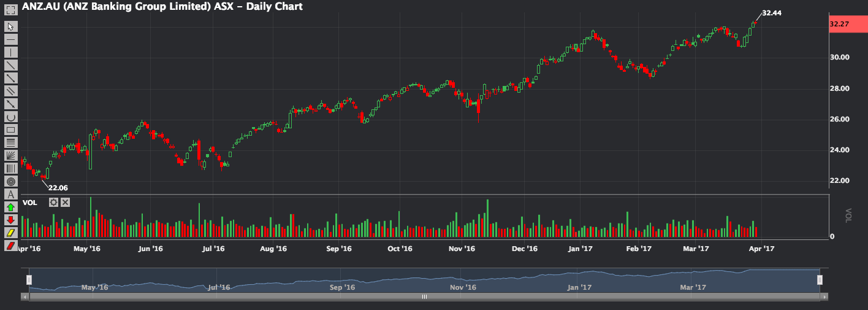The height and width of the screenshot is (310, 868).
Task: Remove the VOL indicator panel
Action: [66, 202]
